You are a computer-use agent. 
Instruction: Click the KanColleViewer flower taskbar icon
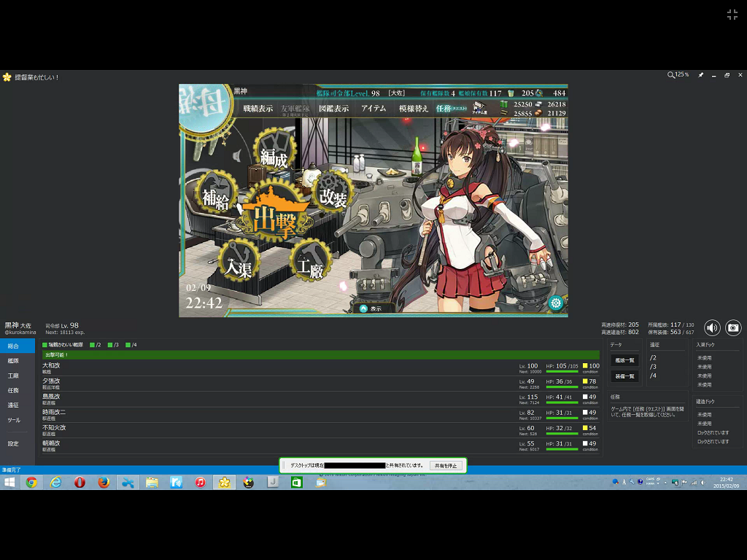pos(225,483)
